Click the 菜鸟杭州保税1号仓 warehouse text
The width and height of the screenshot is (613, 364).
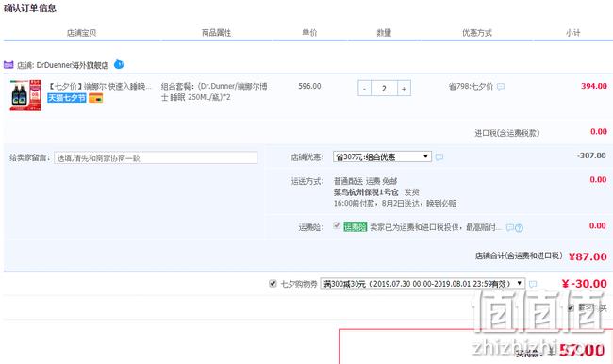coord(366,192)
